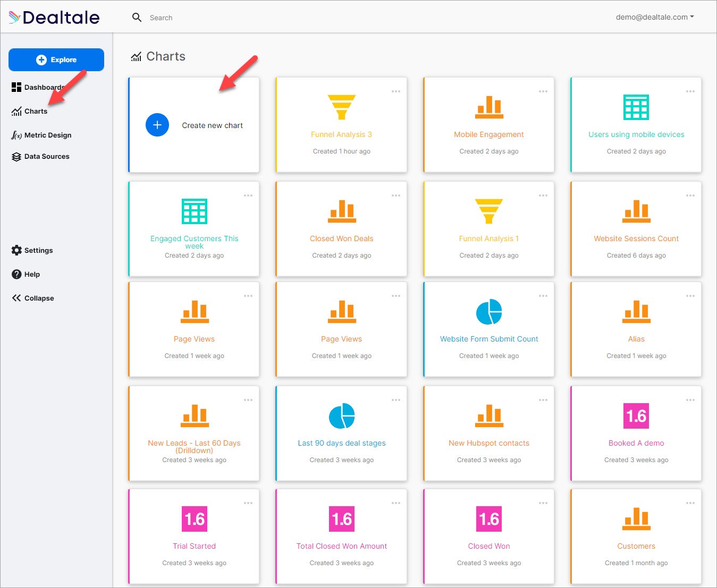Click the Settings gear icon
717x588 pixels.
[x=16, y=250]
